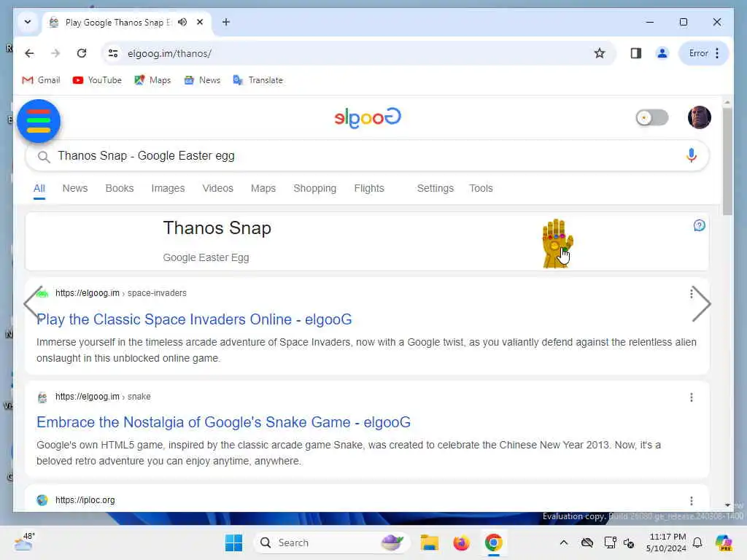
Task: Click the elgoog.im snake URL
Action: (x=103, y=397)
